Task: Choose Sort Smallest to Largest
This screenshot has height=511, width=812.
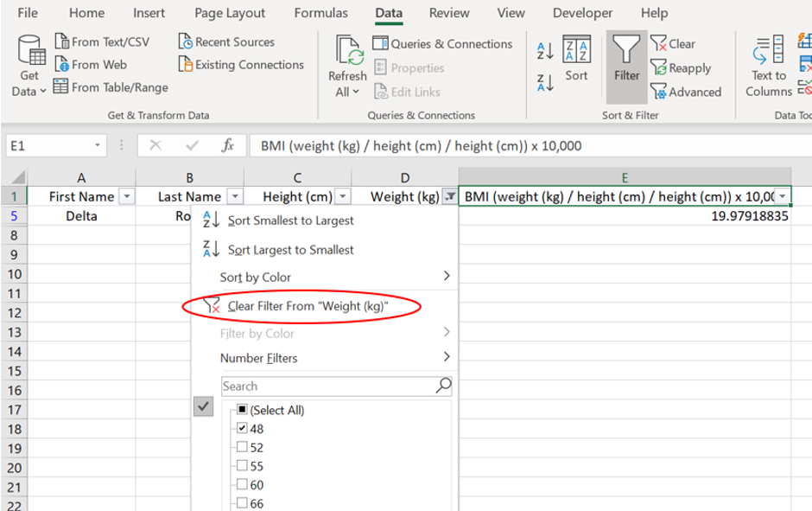Action: point(289,220)
